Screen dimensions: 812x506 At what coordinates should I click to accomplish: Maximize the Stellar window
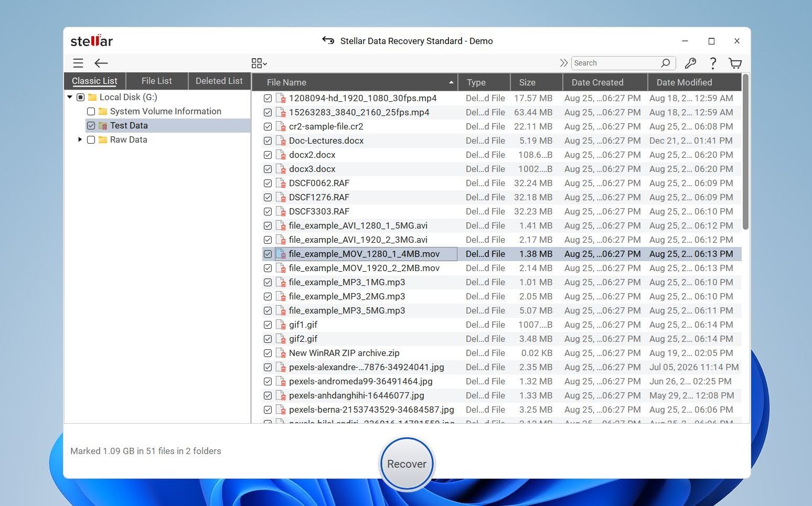pos(711,41)
